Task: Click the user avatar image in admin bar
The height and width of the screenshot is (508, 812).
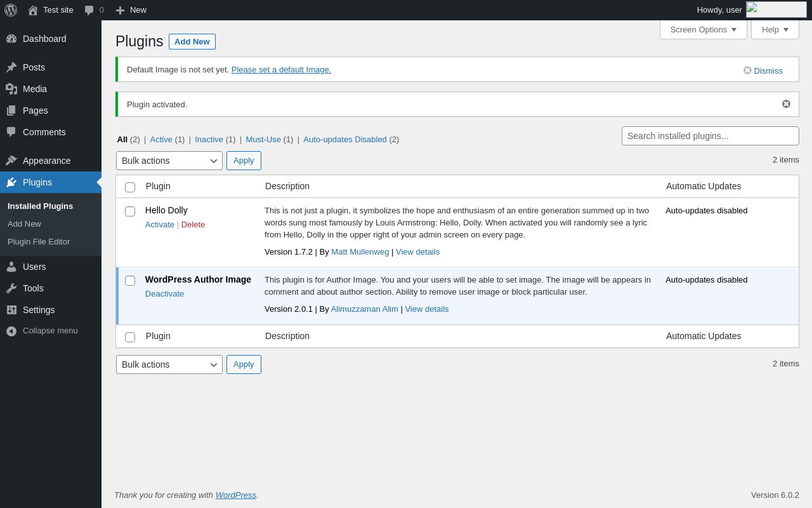Action: coord(776,10)
